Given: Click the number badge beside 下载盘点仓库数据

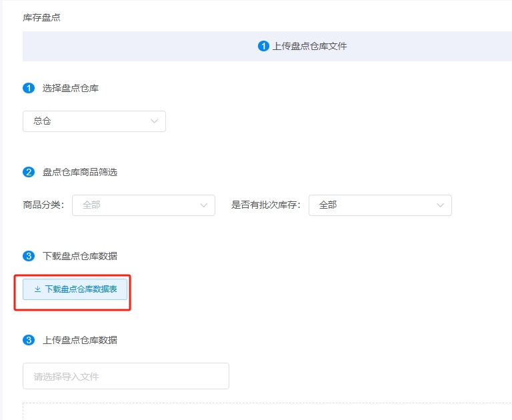Looking at the screenshot, I should point(29,256).
